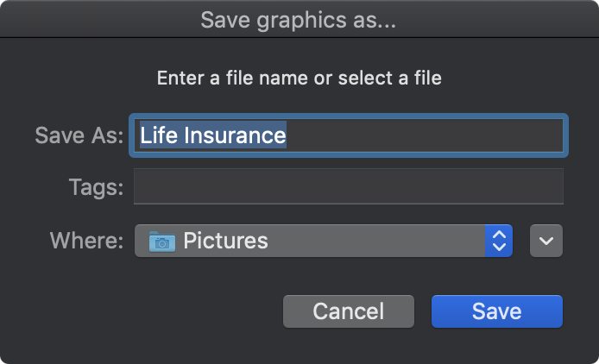Click the "Where:" label
Viewport: 599px width, 364px height.
[86, 241]
